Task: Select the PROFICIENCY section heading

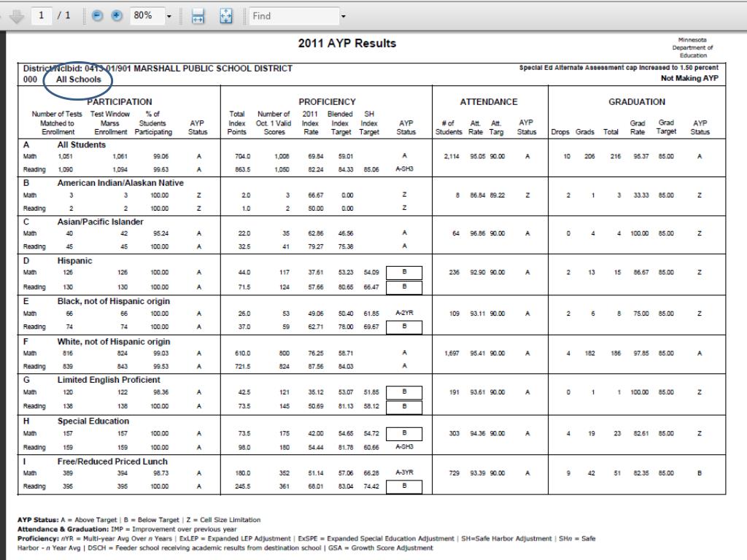Action: point(327,101)
